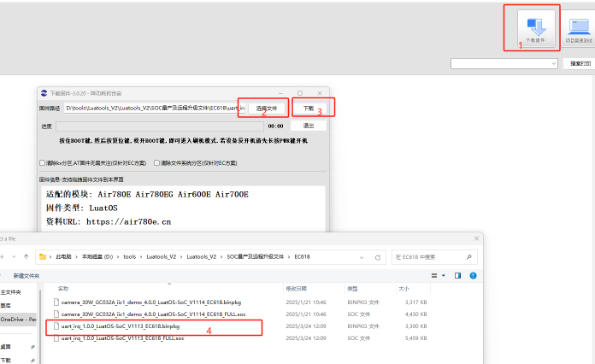Select 此电脑 in the address breadcrumb
This screenshot has height=364, width=595.
coord(64,256)
